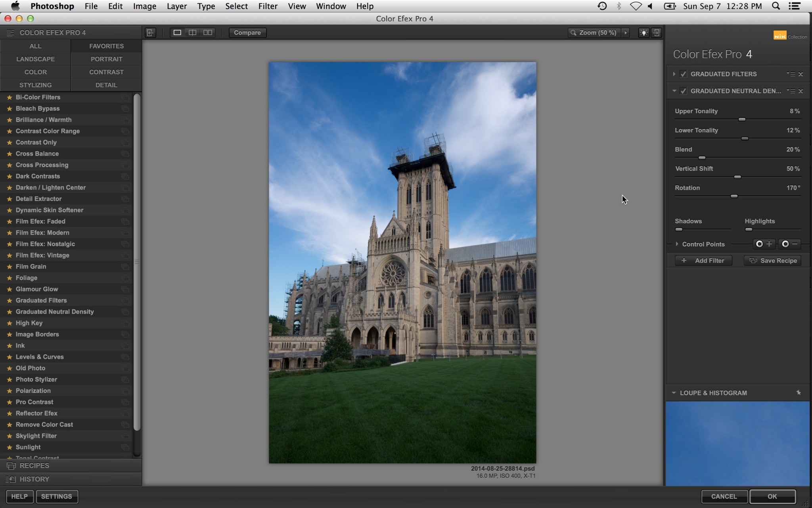Collapse the Graduated Neutral Density section
Screen dimensions: 812x508
[x=674, y=91]
